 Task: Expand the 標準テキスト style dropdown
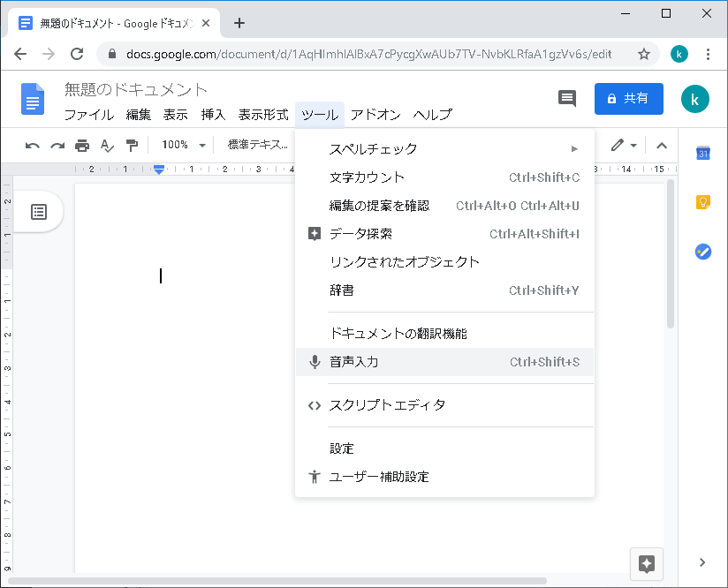point(258,145)
